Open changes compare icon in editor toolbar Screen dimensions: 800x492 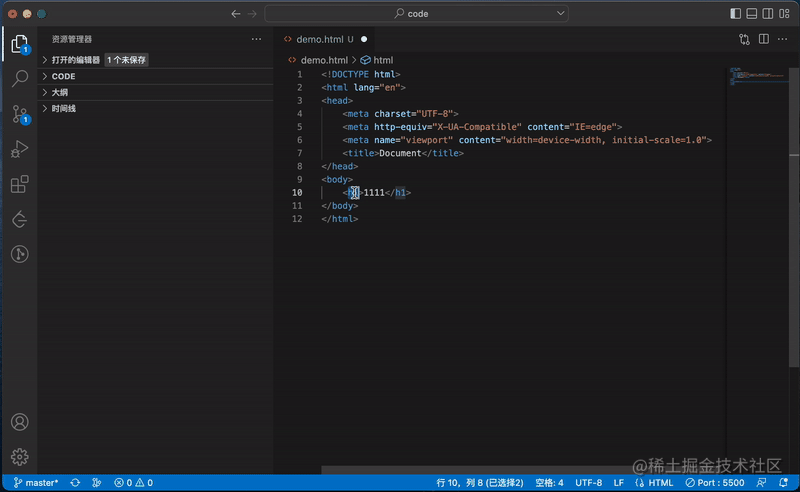click(x=744, y=39)
